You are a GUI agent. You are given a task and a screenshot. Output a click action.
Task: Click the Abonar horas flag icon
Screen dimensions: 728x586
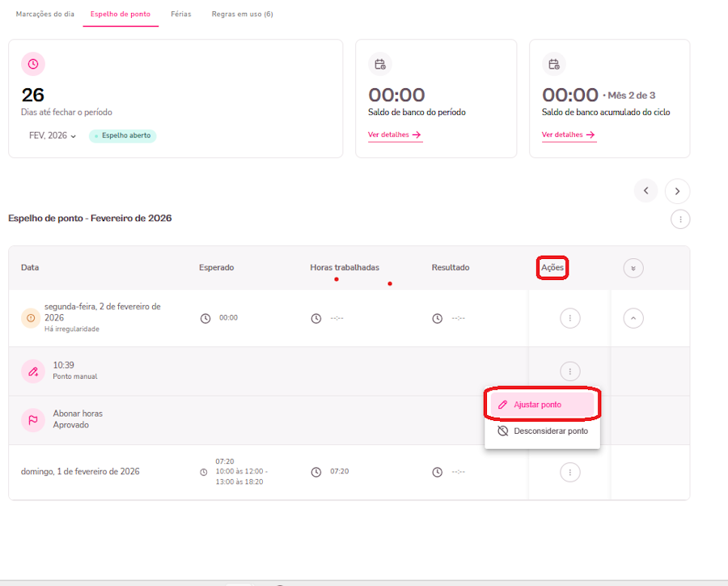click(x=33, y=420)
